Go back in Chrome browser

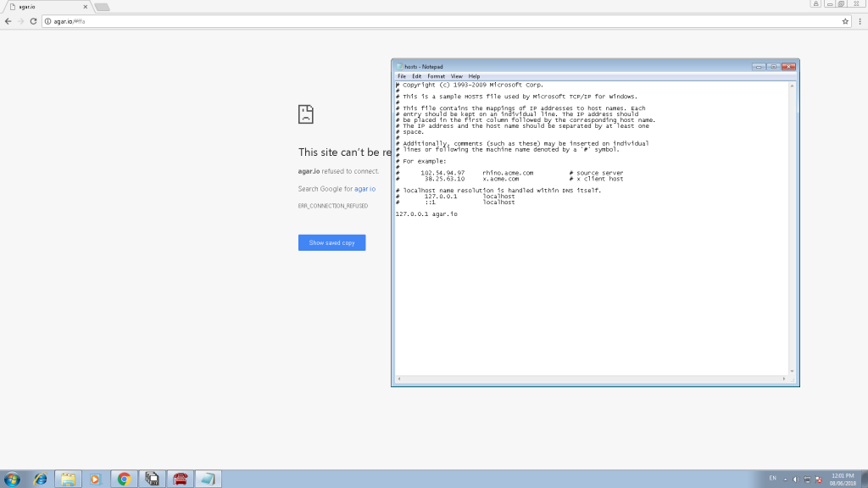(8, 21)
